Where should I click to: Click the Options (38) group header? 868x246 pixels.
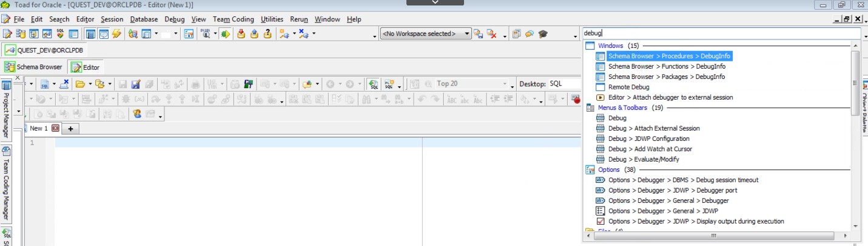pos(617,169)
